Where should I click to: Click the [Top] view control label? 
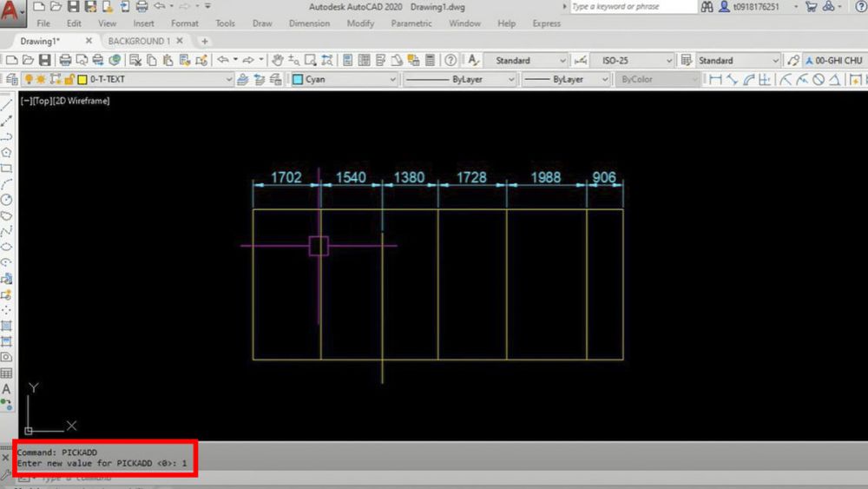click(43, 101)
